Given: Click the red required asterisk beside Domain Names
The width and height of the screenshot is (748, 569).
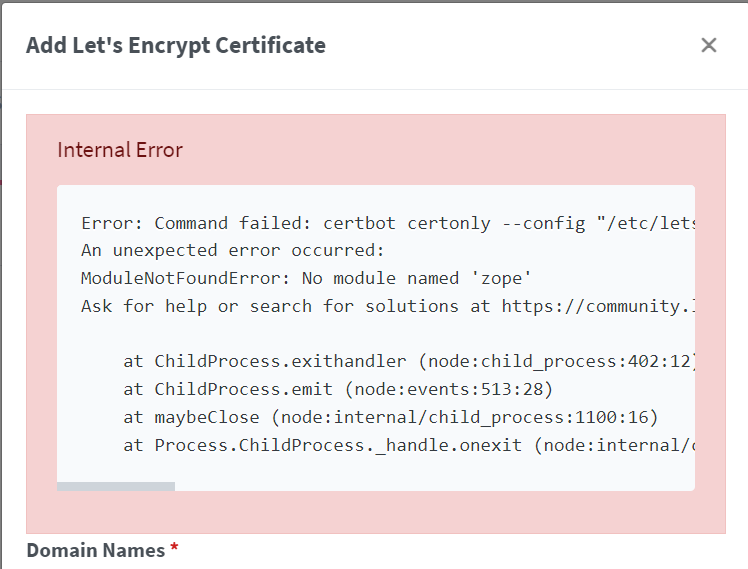Looking at the screenshot, I should pyautogui.click(x=175, y=549).
